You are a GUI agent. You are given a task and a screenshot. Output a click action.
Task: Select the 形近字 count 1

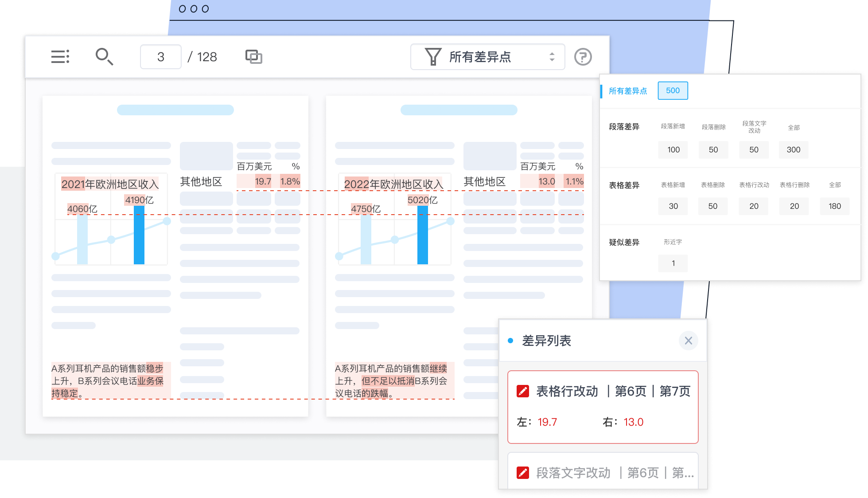(673, 263)
